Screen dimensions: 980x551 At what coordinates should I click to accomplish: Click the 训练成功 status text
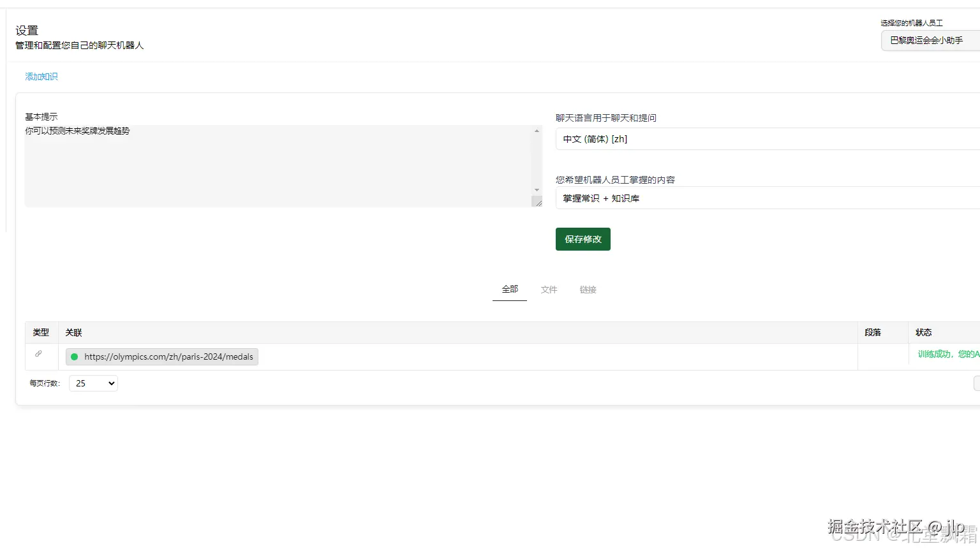click(948, 354)
